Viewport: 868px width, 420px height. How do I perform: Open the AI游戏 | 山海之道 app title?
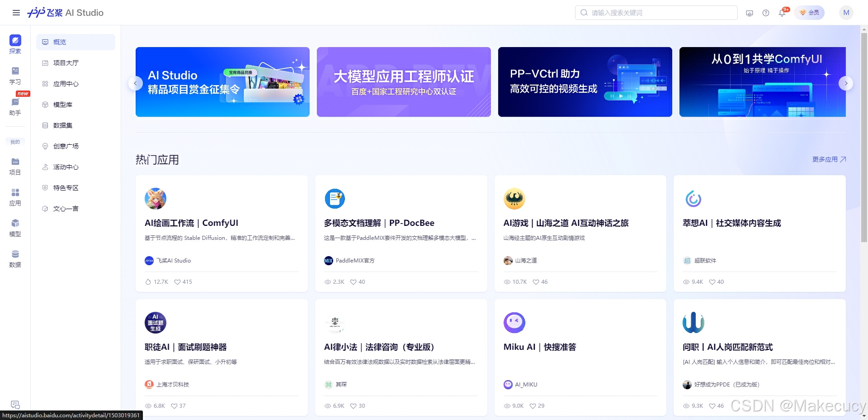tap(566, 223)
